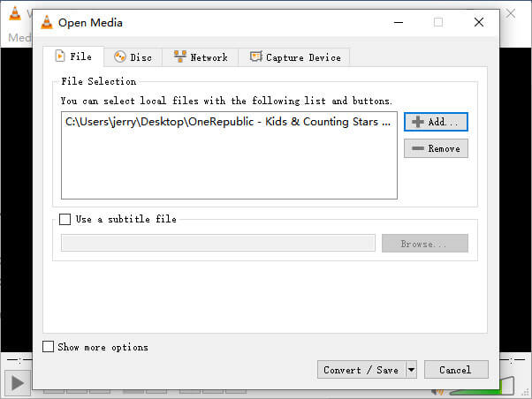Viewport: 532px width, 399px height.
Task: Click the VLC cone icon in main window
Action: pos(15,13)
